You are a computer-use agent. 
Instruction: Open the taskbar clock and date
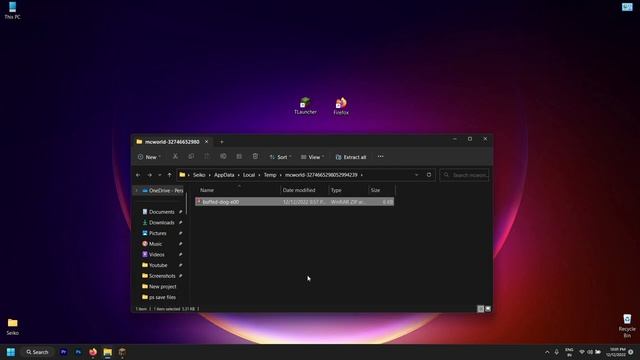[x=616, y=352]
